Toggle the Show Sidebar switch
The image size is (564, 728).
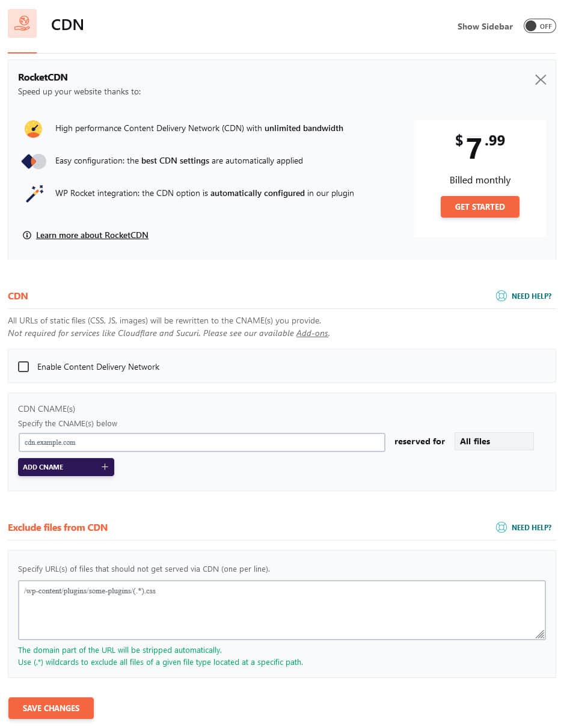(x=539, y=26)
